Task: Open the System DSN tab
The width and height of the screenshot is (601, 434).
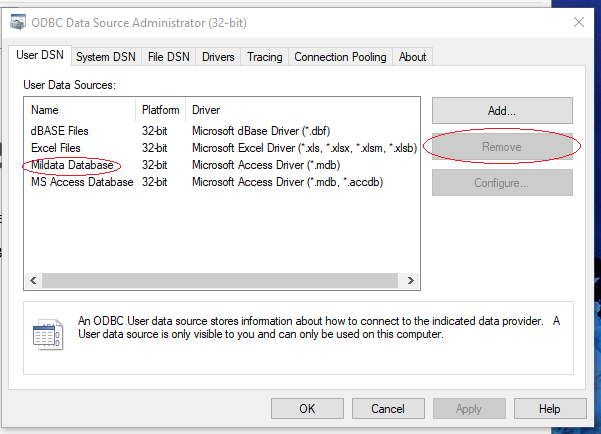Action: tap(106, 57)
